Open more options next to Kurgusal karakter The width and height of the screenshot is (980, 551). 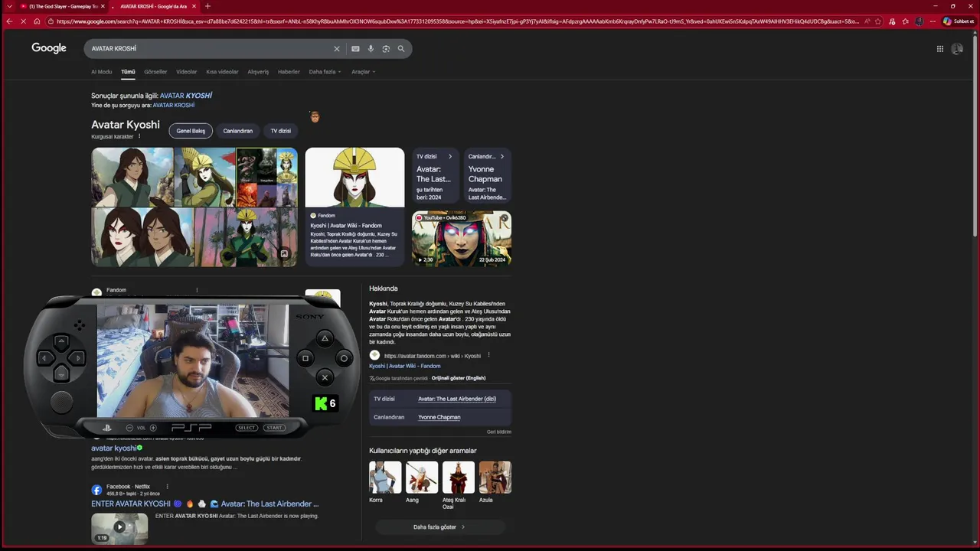[x=139, y=136]
